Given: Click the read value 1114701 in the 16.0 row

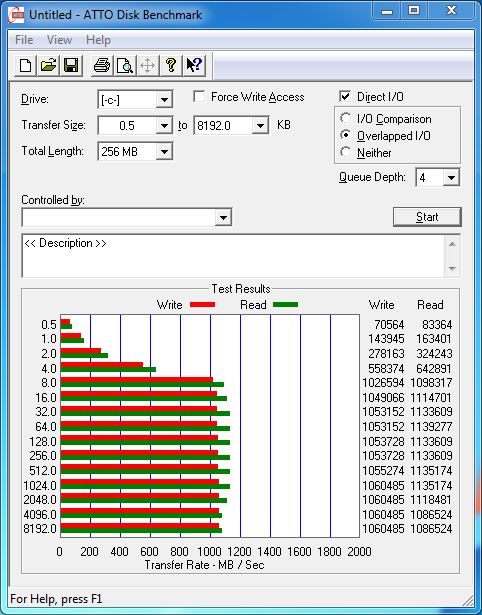Looking at the screenshot, I should pos(431,398).
